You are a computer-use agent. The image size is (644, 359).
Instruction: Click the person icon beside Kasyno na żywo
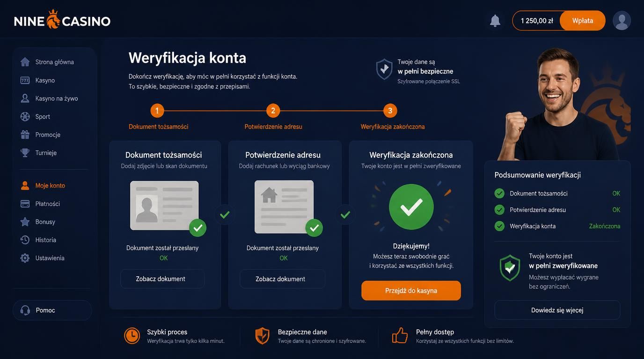click(25, 98)
